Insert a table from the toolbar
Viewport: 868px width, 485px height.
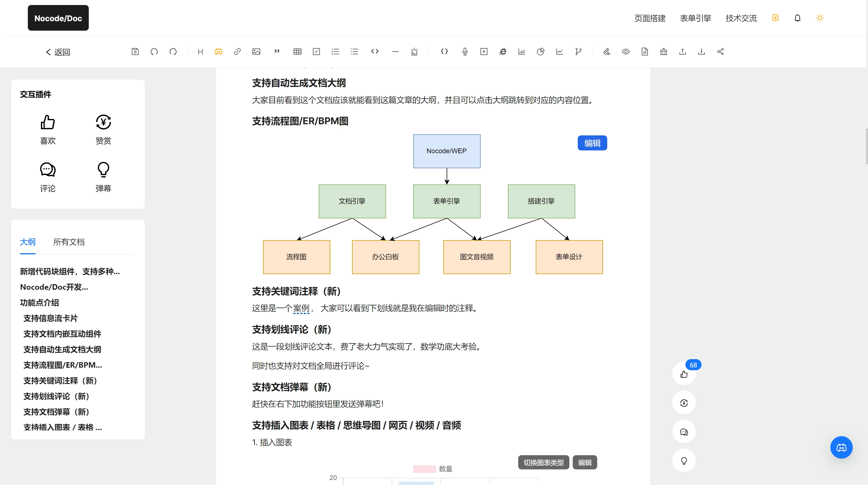pyautogui.click(x=297, y=52)
